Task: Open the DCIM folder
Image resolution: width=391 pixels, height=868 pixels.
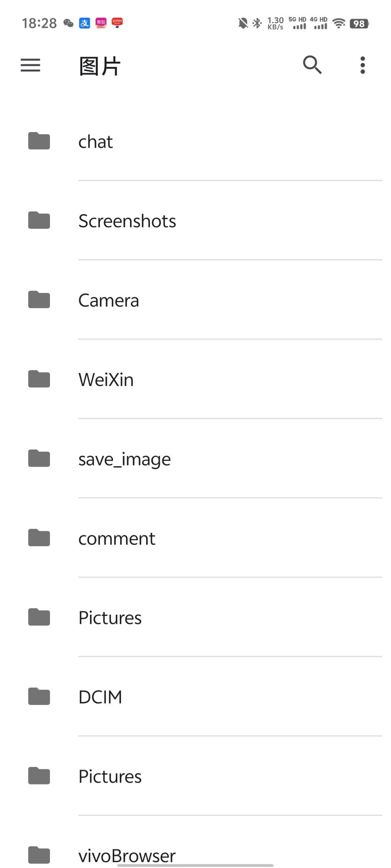Action: click(100, 697)
